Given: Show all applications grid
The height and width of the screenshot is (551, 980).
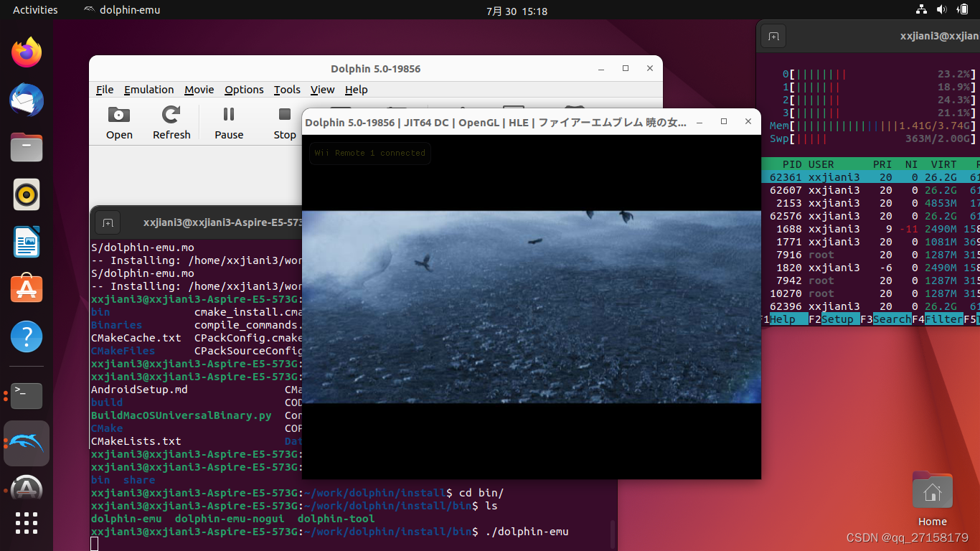Looking at the screenshot, I should point(27,523).
